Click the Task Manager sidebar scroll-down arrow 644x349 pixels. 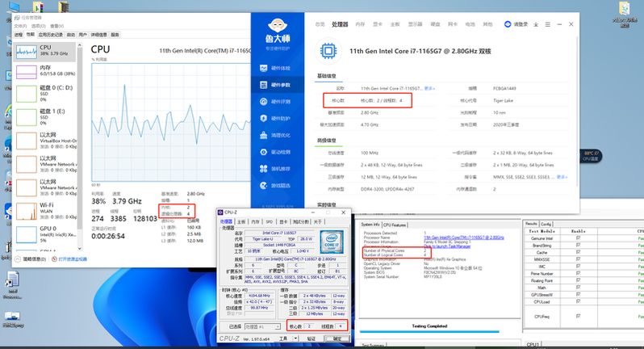[x=80, y=248]
